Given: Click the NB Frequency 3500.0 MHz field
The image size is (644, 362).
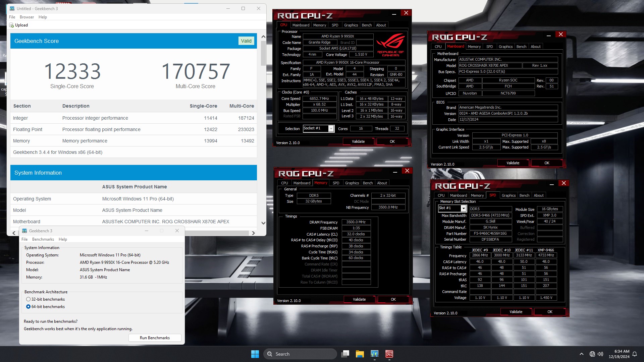Looking at the screenshot, I should coord(388,207).
